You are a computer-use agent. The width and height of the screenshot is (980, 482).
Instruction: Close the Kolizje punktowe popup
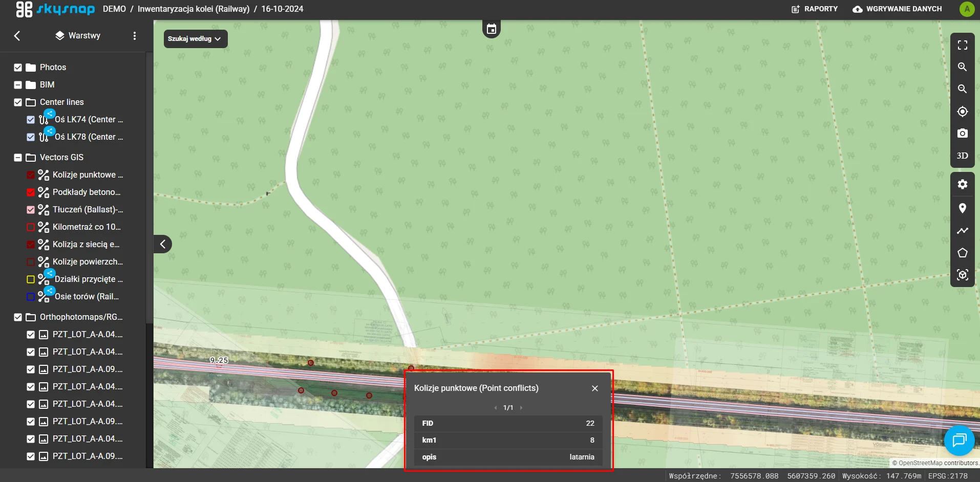[x=594, y=388]
